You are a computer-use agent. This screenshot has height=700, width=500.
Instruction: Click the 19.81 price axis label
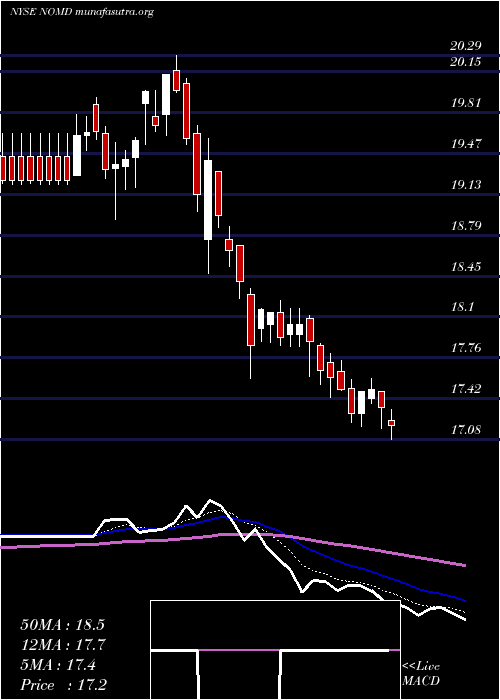[x=466, y=103]
